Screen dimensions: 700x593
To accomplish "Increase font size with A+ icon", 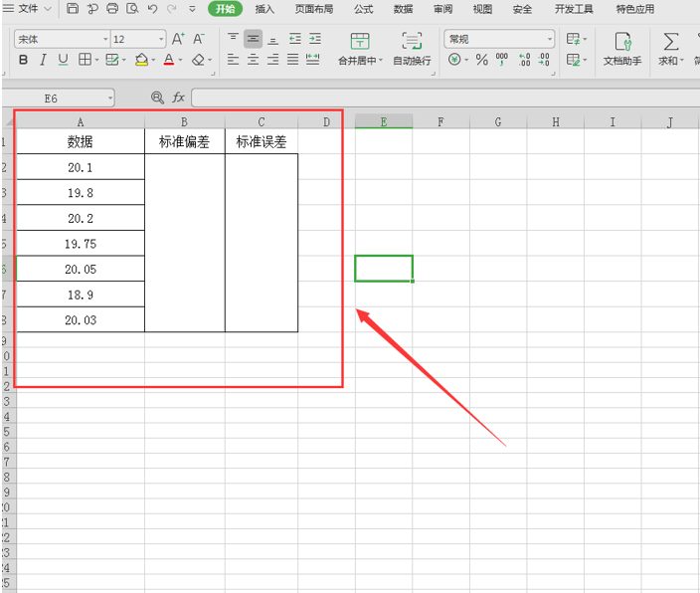I will click(178, 39).
